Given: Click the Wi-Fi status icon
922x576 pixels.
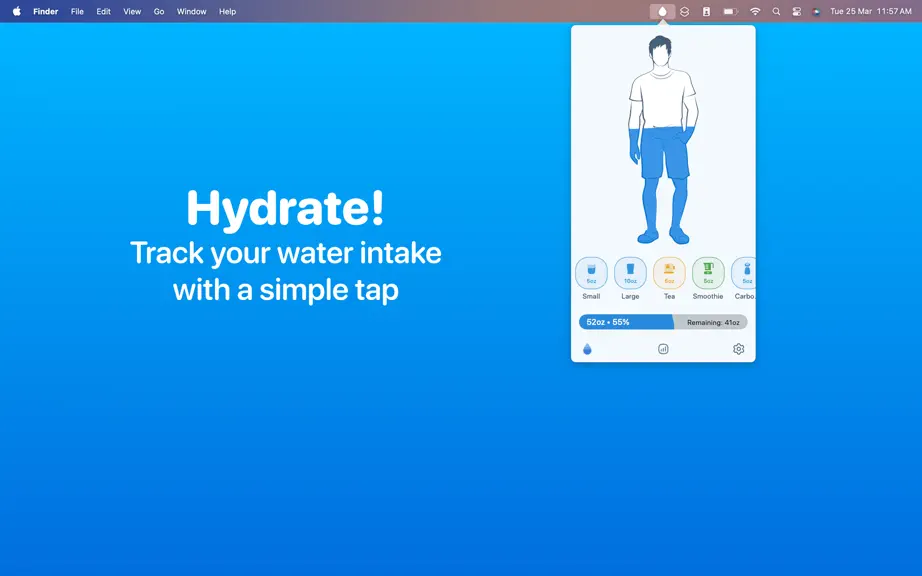Looking at the screenshot, I should [755, 11].
